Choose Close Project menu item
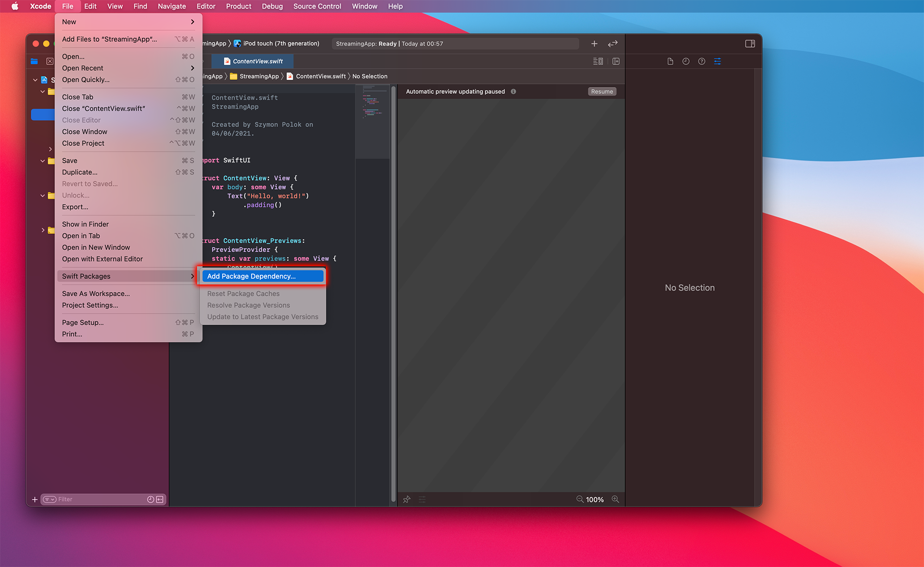The width and height of the screenshot is (924, 567). tap(128, 143)
